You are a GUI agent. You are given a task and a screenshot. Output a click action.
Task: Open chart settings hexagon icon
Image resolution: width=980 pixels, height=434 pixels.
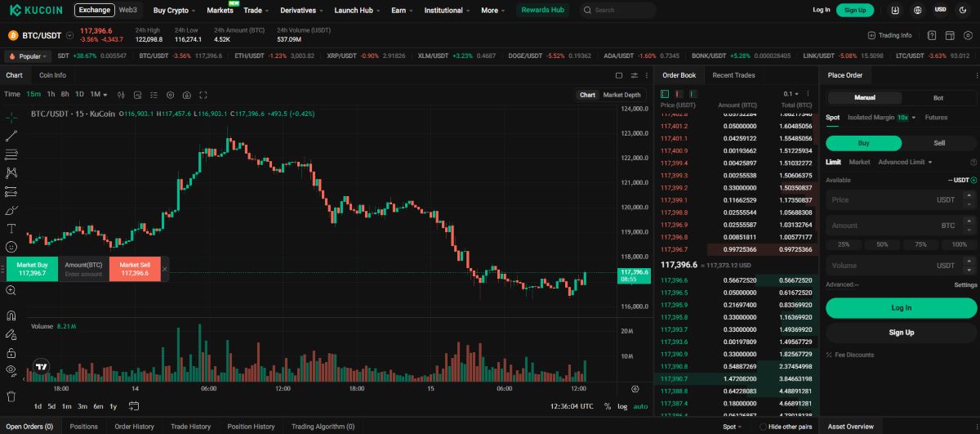click(x=170, y=95)
